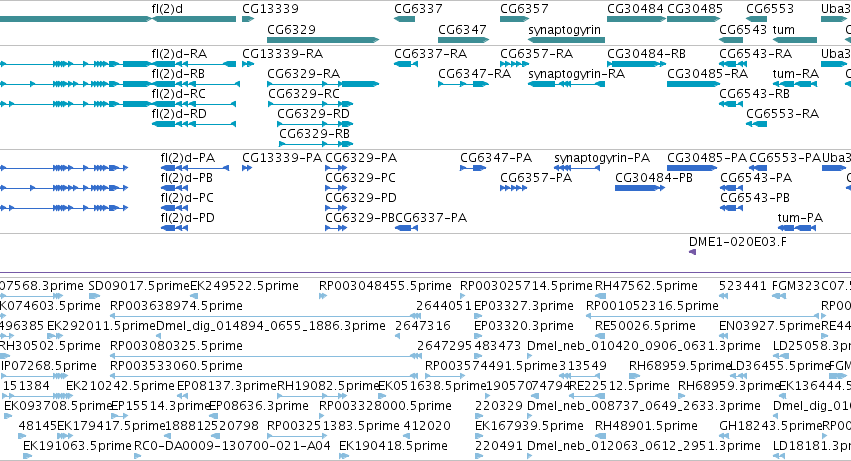Select the fl(2)d gene bar

(194, 19)
